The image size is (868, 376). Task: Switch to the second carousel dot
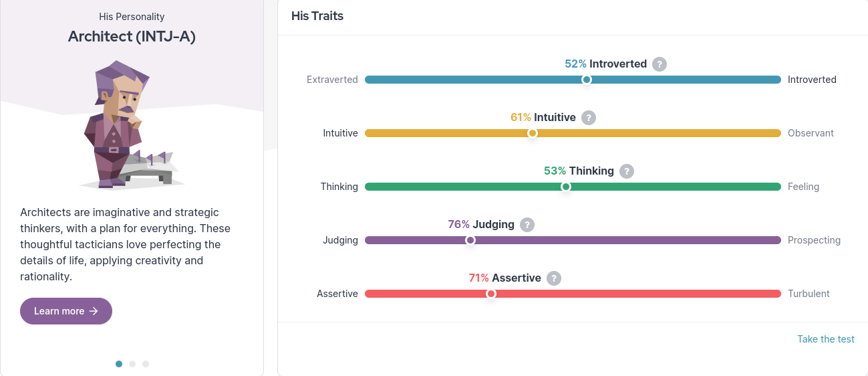[x=132, y=364]
